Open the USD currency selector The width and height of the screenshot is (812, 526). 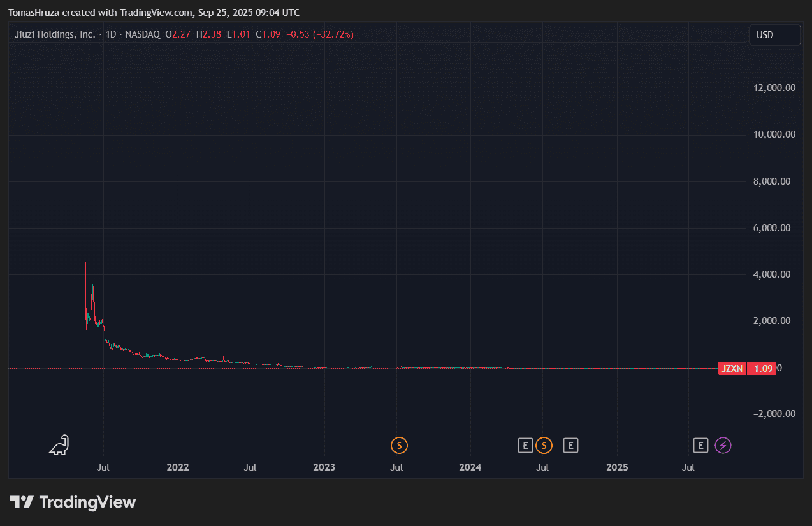point(774,35)
